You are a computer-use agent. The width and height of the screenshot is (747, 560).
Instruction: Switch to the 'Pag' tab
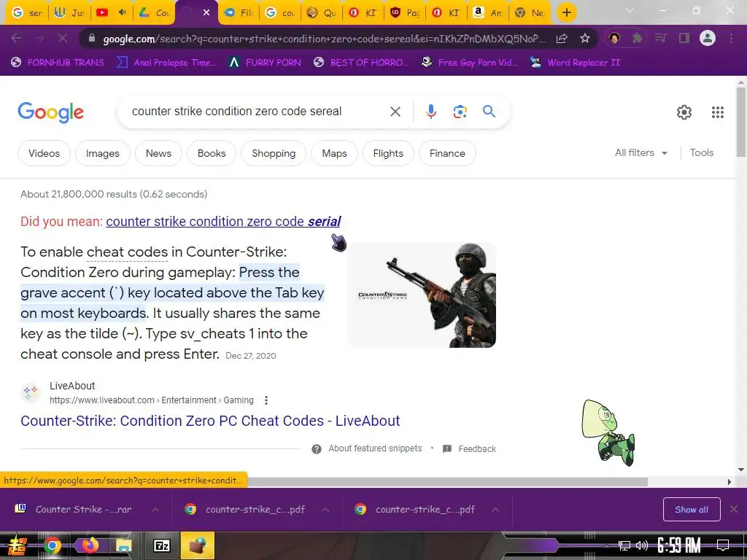click(x=404, y=12)
